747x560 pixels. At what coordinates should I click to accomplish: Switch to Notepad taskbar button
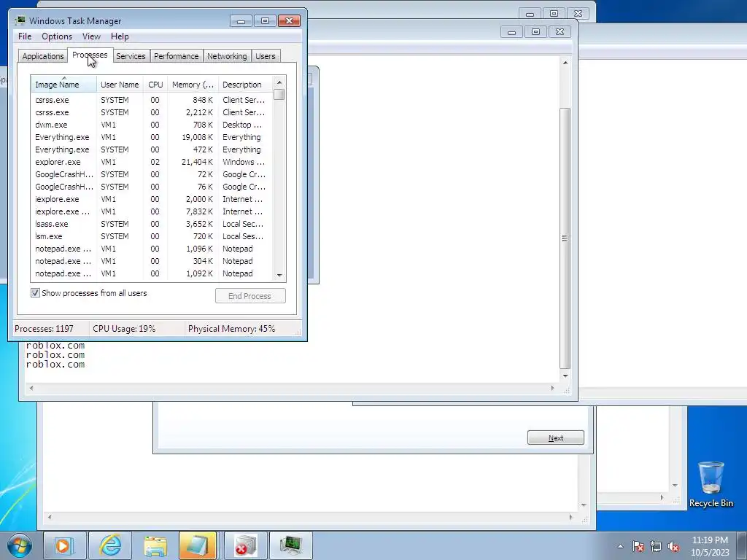click(x=198, y=545)
